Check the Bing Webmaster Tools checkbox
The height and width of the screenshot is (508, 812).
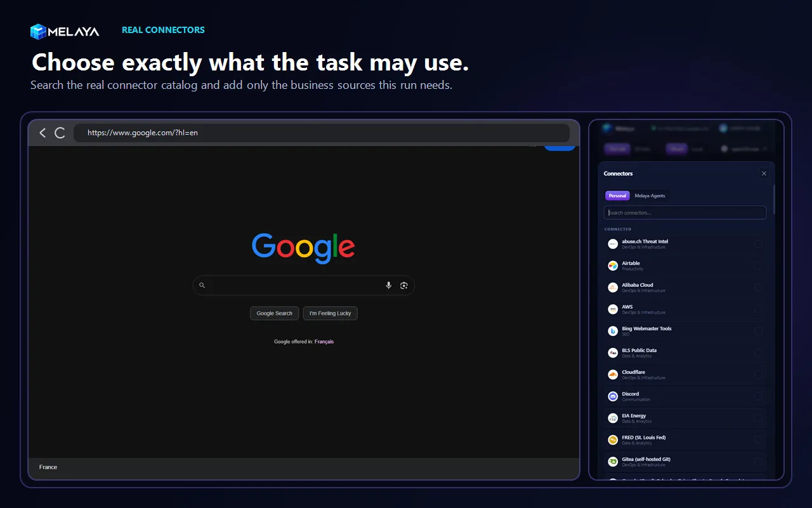pyautogui.click(x=758, y=331)
